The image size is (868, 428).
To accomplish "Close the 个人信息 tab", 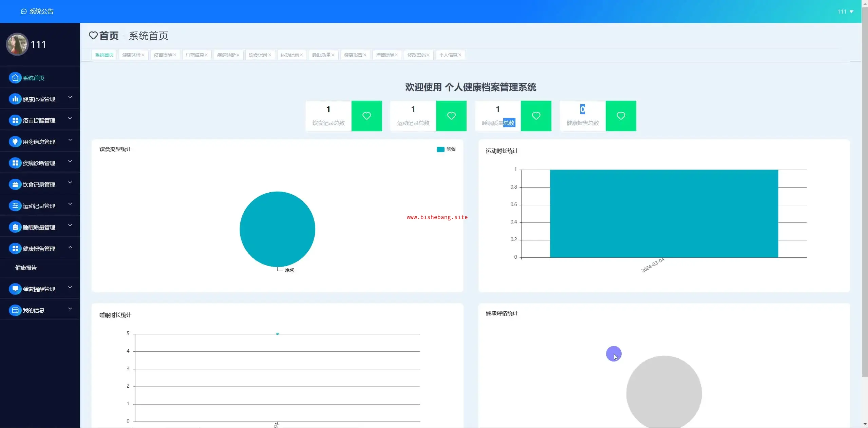I will click(460, 55).
